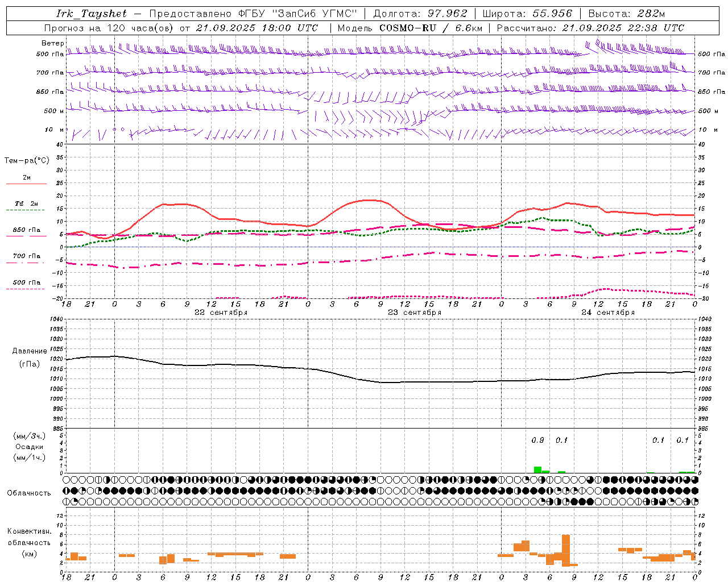Click the station title Irk_Tayshet
The image size is (728, 582).
(92, 14)
